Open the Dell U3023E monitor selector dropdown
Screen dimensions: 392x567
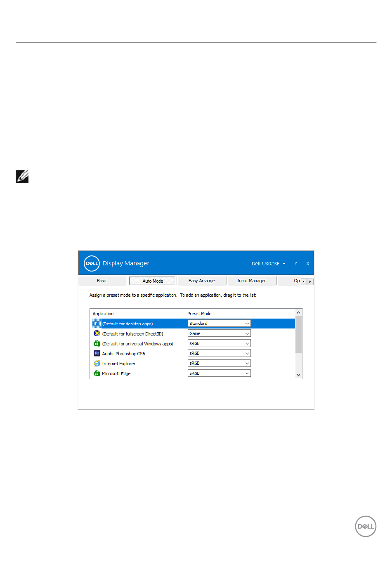pos(269,264)
